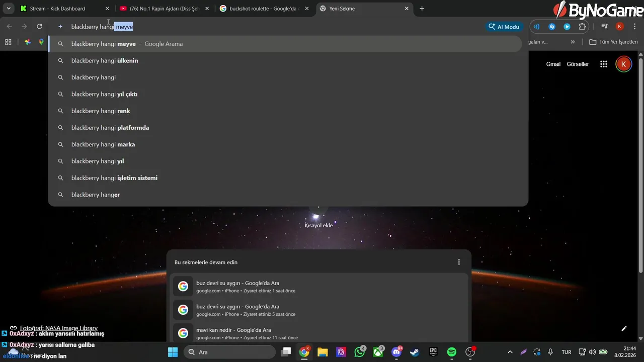Open Discord from the taskbar
Screen dimensions: 644x362
click(x=396, y=352)
